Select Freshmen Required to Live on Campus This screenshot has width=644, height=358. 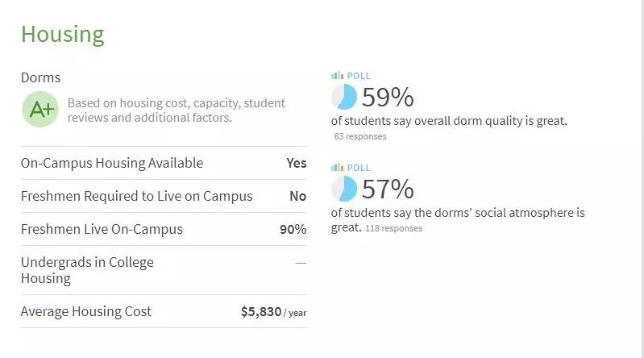[136, 196]
